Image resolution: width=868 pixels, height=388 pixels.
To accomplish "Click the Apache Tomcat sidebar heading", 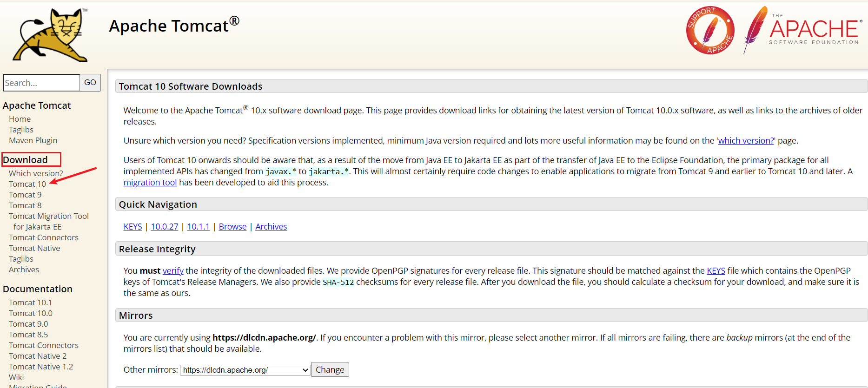I will point(37,105).
